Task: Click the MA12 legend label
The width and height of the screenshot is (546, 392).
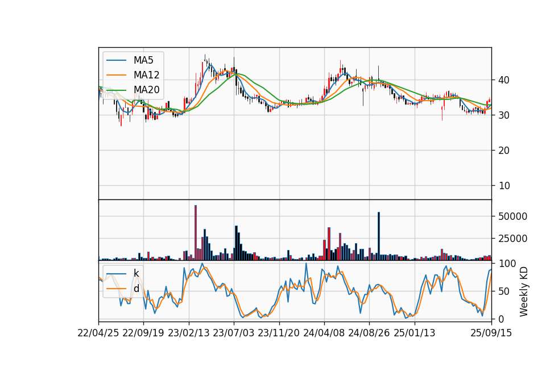Action: [x=146, y=75]
